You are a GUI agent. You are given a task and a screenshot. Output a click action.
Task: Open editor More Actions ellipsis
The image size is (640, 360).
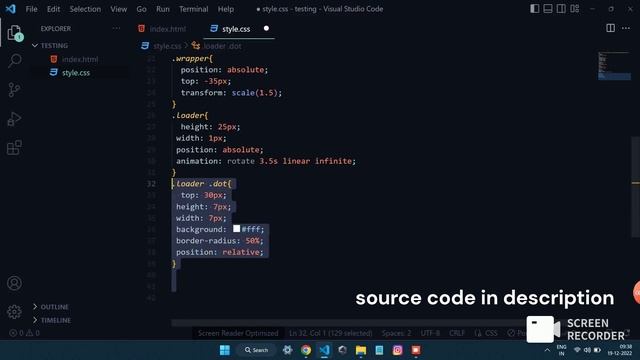pos(626,28)
